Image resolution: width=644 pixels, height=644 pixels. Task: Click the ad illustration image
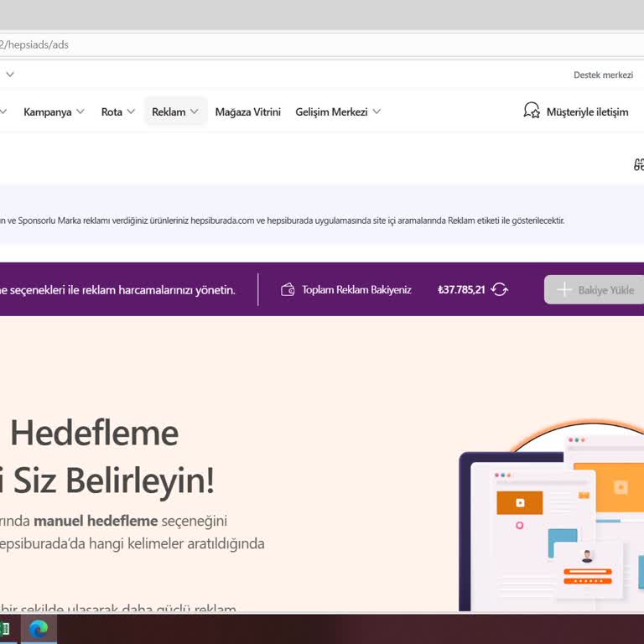[551, 516]
